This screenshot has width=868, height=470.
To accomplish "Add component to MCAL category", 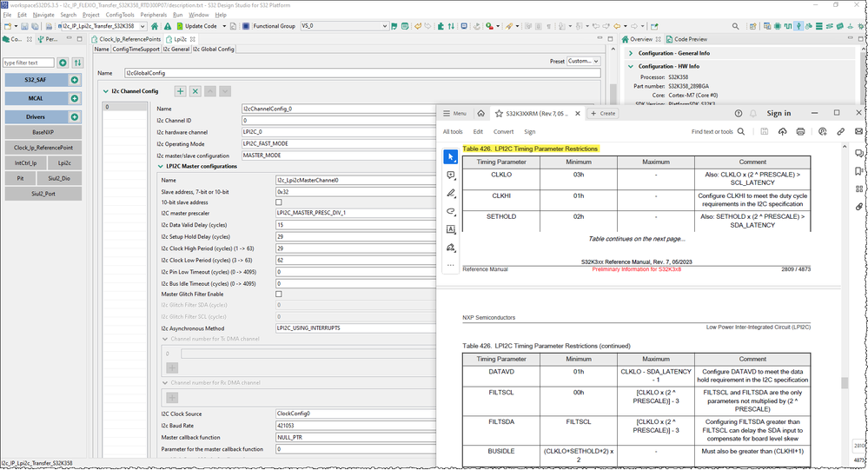I will 74,98.
